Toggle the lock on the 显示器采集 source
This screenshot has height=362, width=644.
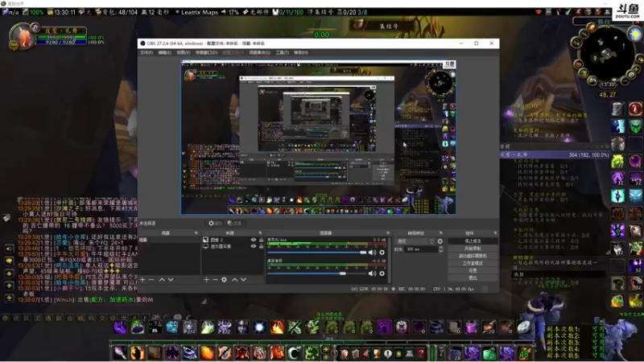pyautogui.click(x=261, y=246)
